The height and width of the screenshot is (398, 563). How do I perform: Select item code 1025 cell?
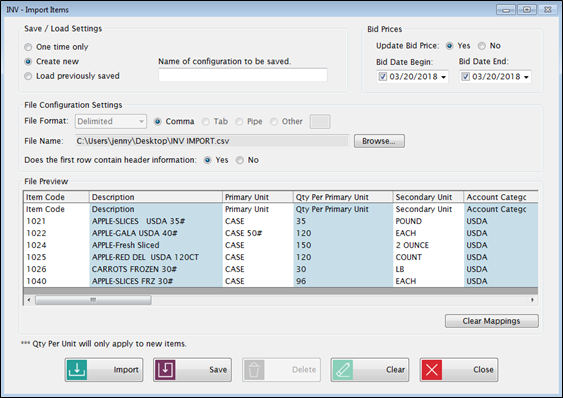pyautogui.click(x=56, y=257)
